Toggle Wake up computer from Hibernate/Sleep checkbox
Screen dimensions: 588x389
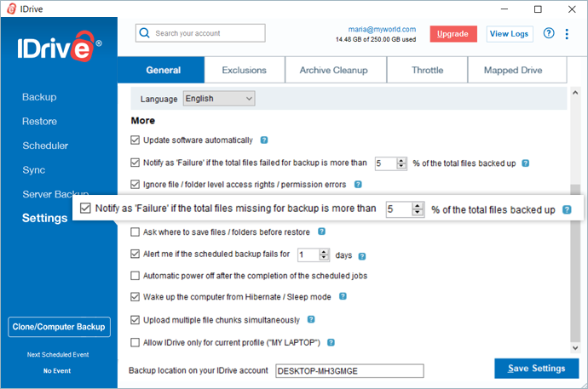click(135, 297)
